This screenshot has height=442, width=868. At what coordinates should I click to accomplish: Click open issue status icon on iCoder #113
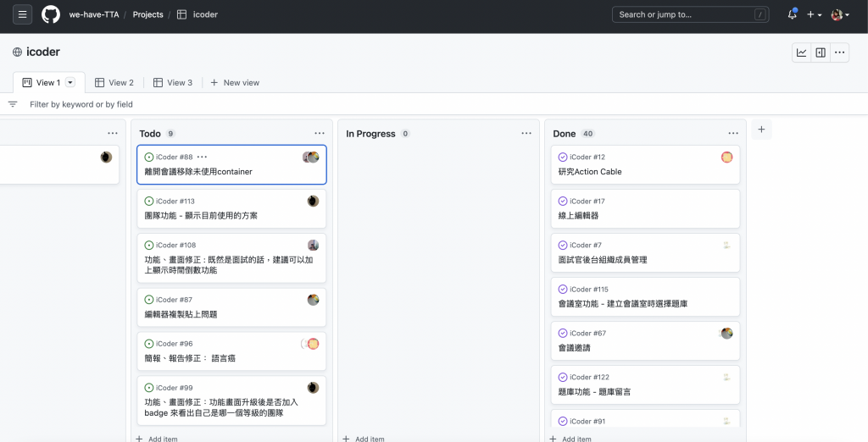(149, 202)
